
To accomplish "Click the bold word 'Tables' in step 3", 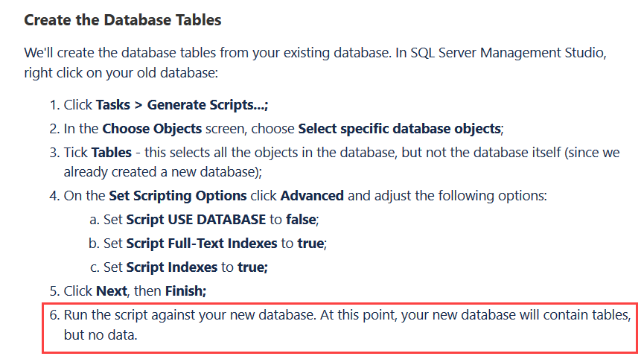I will pyautogui.click(x=112, y=153).
